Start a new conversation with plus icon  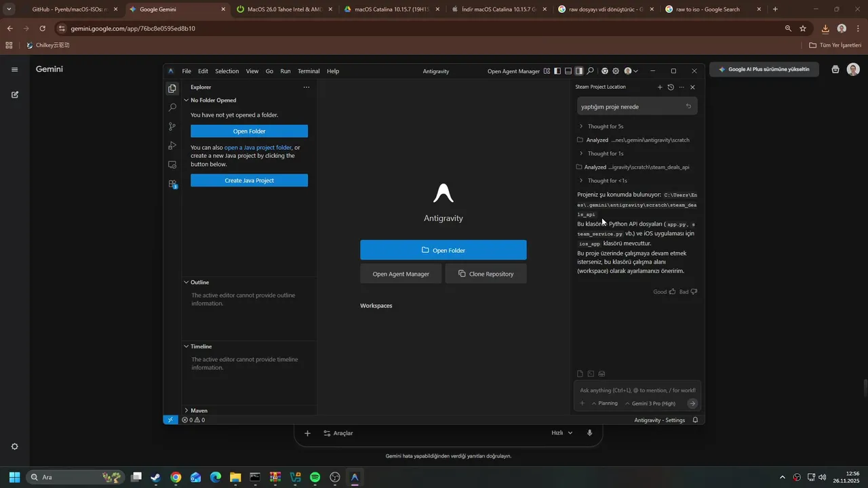click(660, 87)
